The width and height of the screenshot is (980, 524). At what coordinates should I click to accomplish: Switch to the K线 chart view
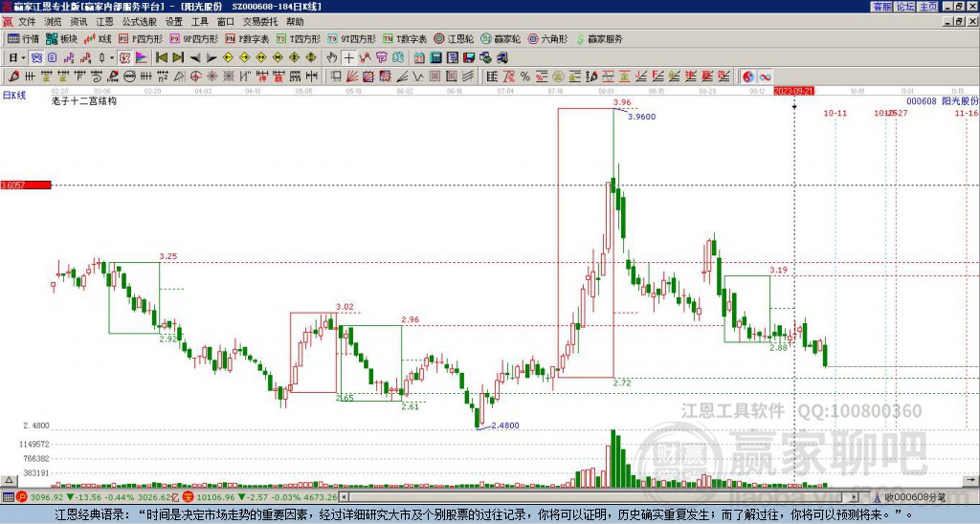(x=97, y=38)
